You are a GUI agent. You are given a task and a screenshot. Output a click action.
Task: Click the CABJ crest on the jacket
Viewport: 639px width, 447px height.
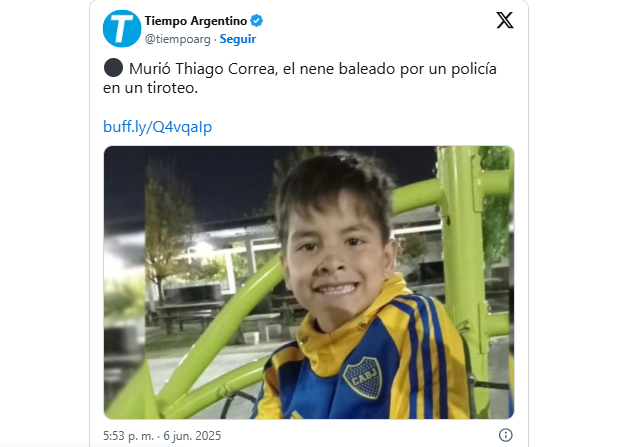pos(363,377)
